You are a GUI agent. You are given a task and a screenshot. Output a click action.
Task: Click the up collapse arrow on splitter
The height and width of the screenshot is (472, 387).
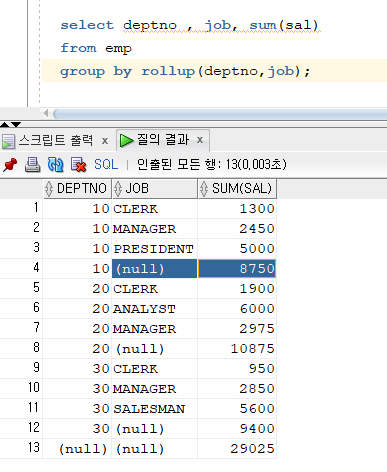tap(5, 125)
